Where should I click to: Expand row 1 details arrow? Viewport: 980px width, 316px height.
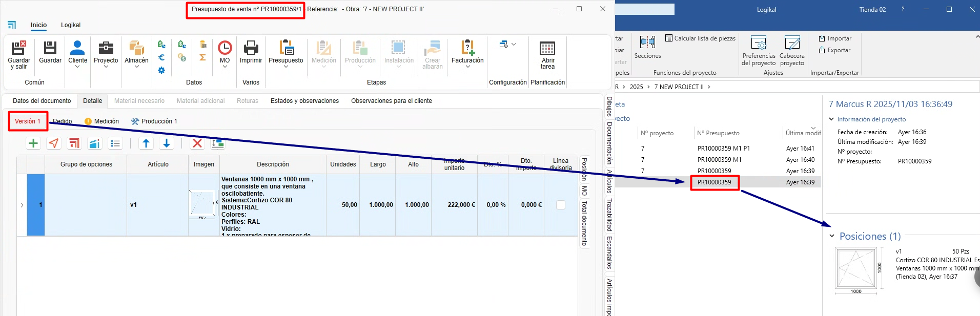[x=22, y=205]
